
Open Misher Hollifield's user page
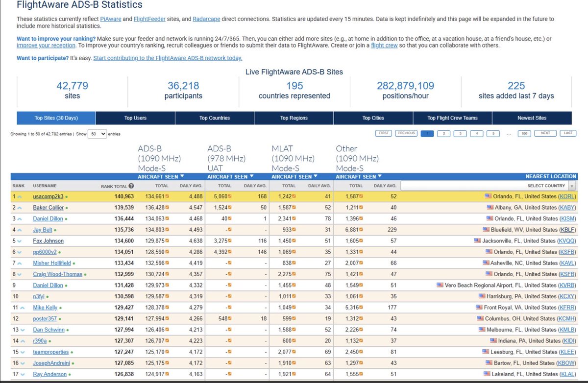point(52,263)
